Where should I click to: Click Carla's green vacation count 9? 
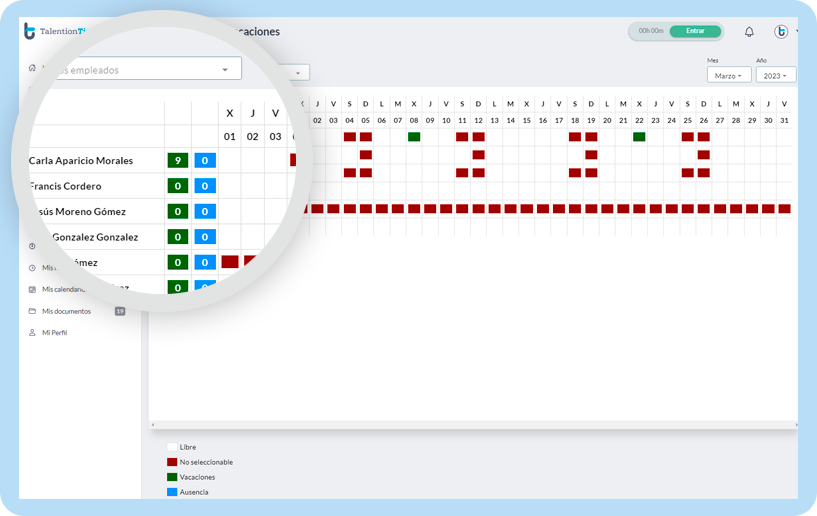click(177, 160)
